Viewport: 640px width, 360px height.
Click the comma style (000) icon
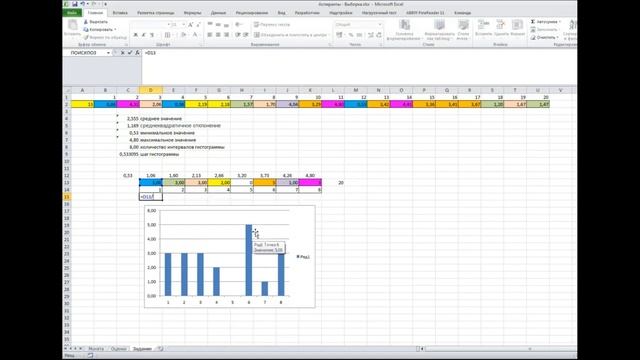[x=359, y=35]
